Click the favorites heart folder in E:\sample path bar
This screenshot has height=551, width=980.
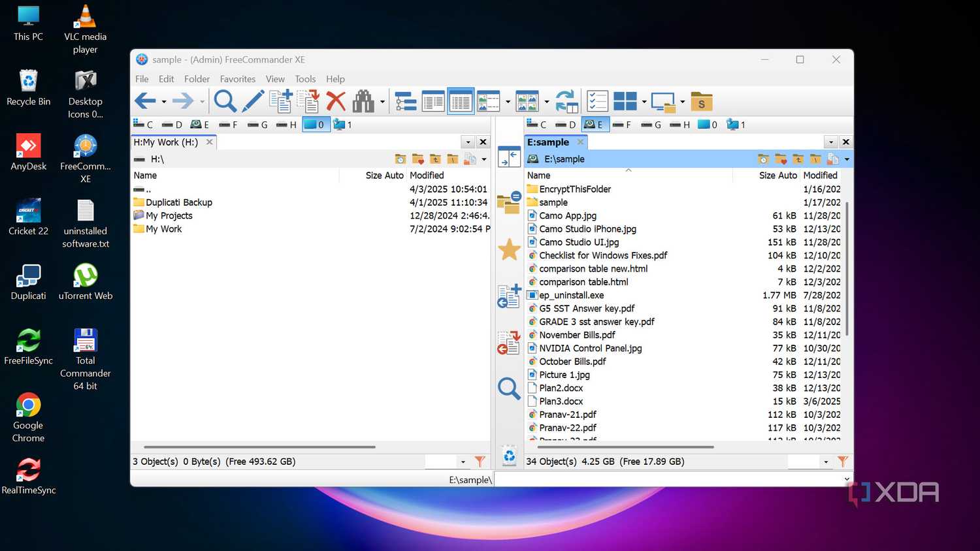click(781, 159)
